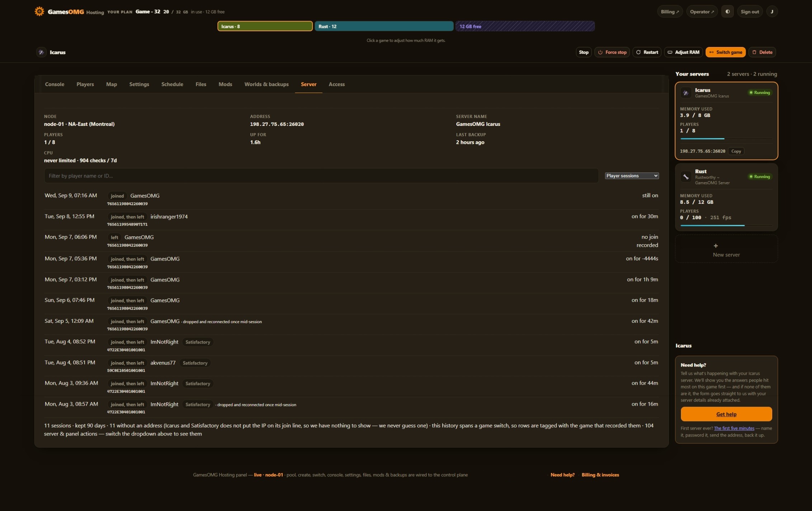
Task: Open footer 'Billing & invoices' link
Action: (600, 475)
